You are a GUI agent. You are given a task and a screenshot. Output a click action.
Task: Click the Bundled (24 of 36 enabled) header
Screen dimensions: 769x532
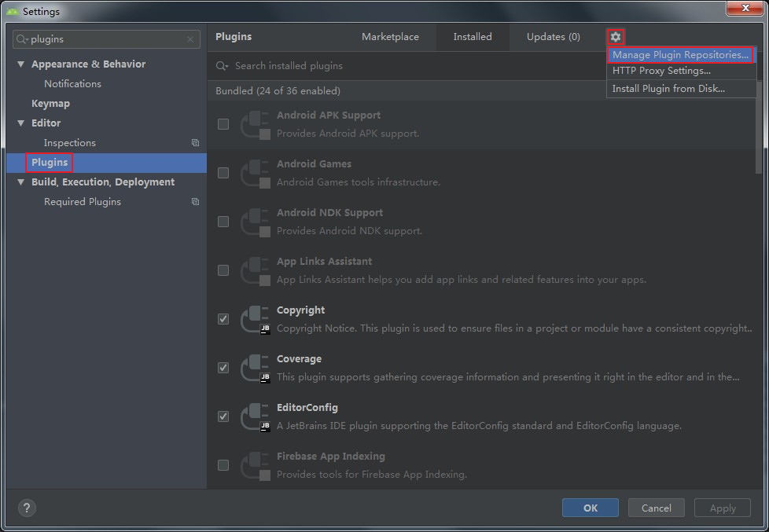278,90
